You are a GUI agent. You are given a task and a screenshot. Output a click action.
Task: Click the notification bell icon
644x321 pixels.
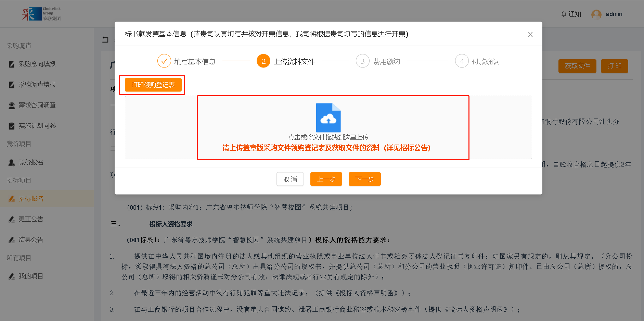(x=564, y=14)
